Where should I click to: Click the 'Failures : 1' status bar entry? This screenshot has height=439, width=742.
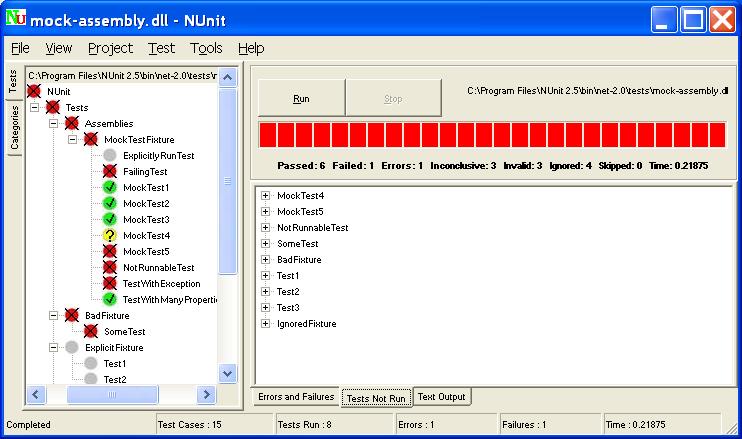549,424
